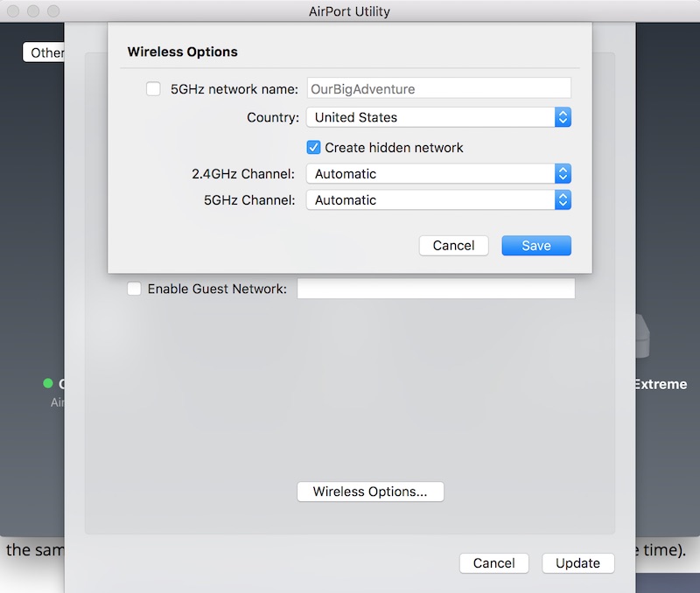Close the AirPort Utility window
The height and width of the screenshot is (593, 700).
pos(15,12)
